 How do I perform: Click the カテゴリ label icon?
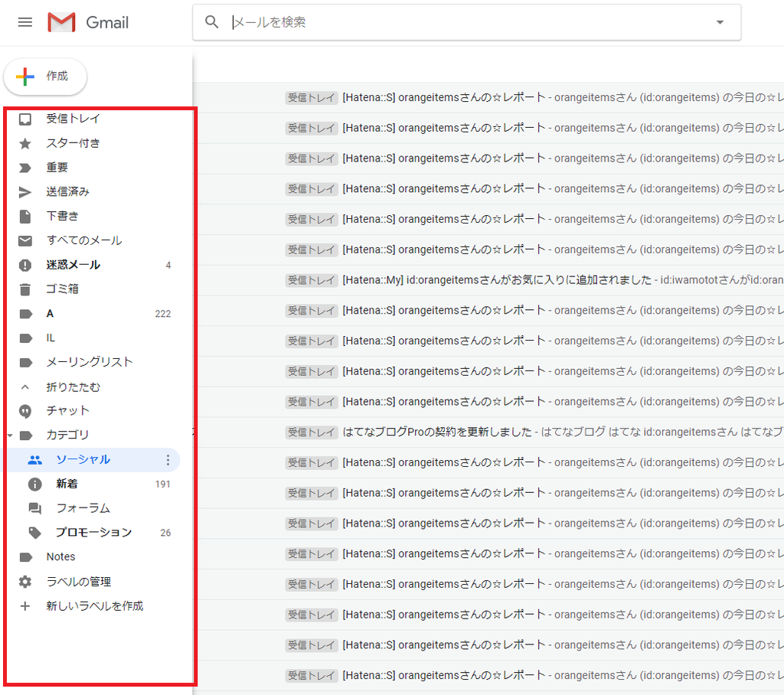(x=25, y=436)
